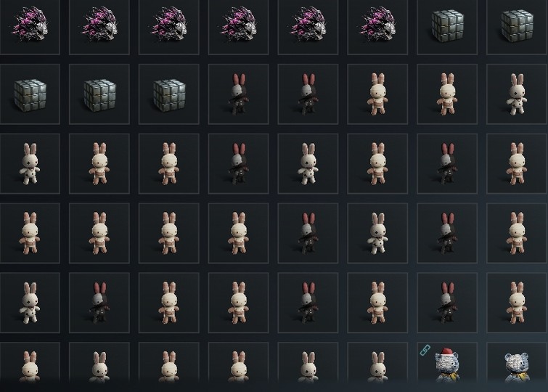The image size is (548, 392).
Task: Select the metallic cube beside the black bunny
Action: (169, 94)
